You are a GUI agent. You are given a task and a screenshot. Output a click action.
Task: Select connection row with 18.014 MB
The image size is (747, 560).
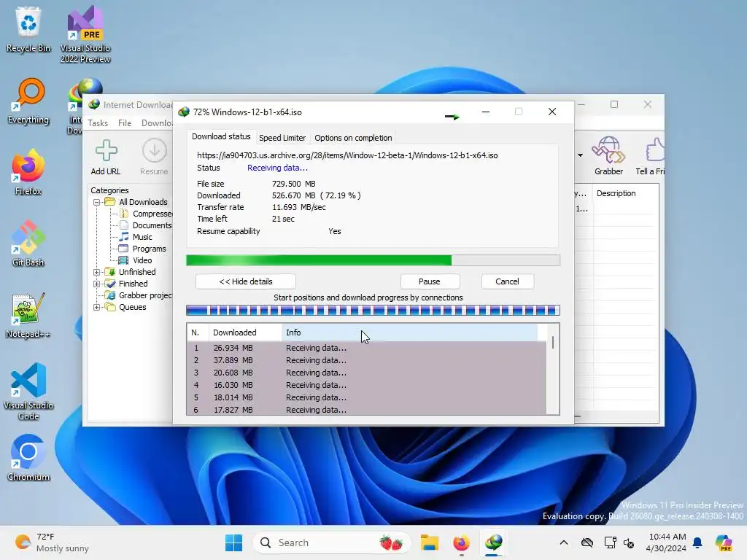(x=367, y=397)
